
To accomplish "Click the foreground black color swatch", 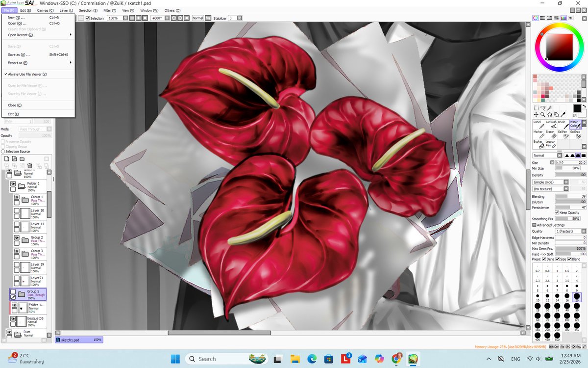I will coord(577,108).
